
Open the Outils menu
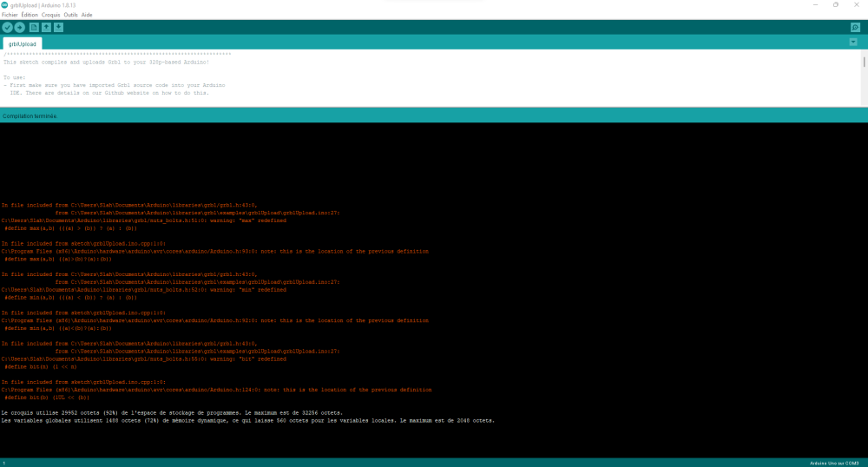(70, 15)
